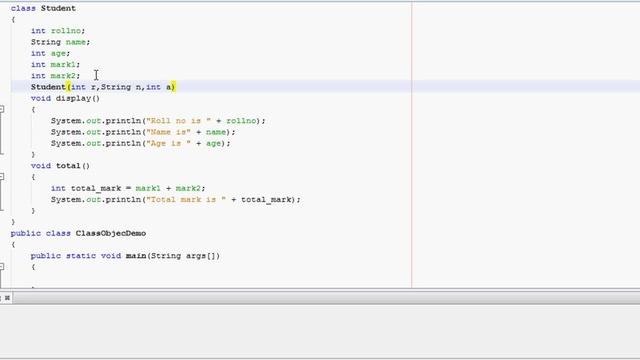Click the println line with "Name is"
Screen dimensions: 640x360
143,132
